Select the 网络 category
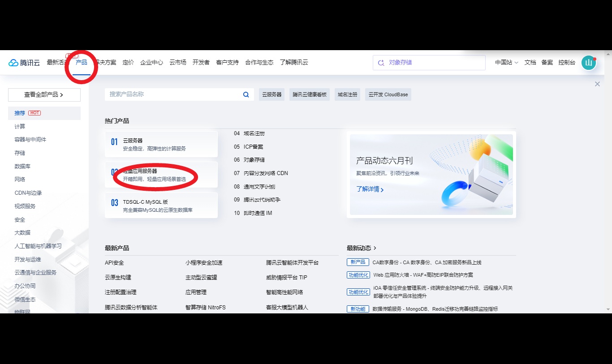This screenshot has width=612, height=364. 20,180
